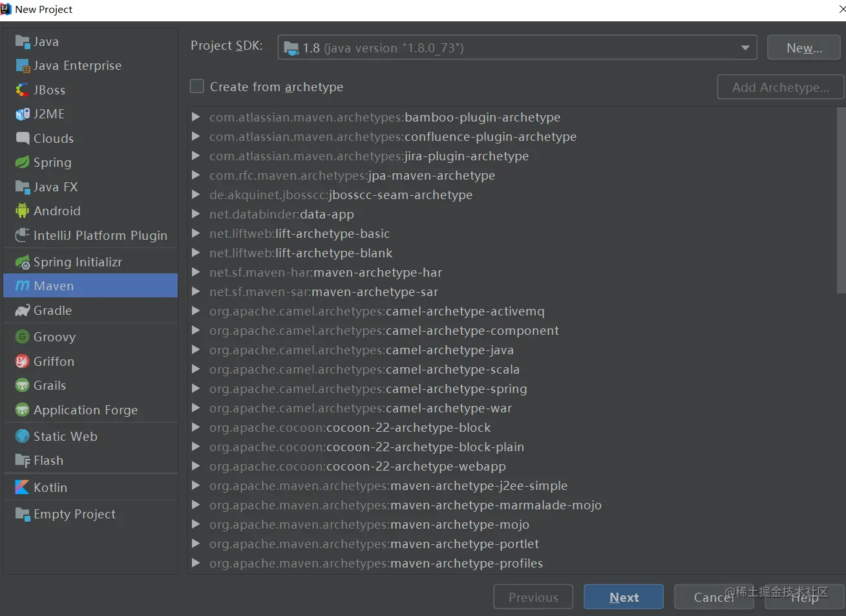
Task: Select lift-archetype-blank row text
Action: click(301, 253)
